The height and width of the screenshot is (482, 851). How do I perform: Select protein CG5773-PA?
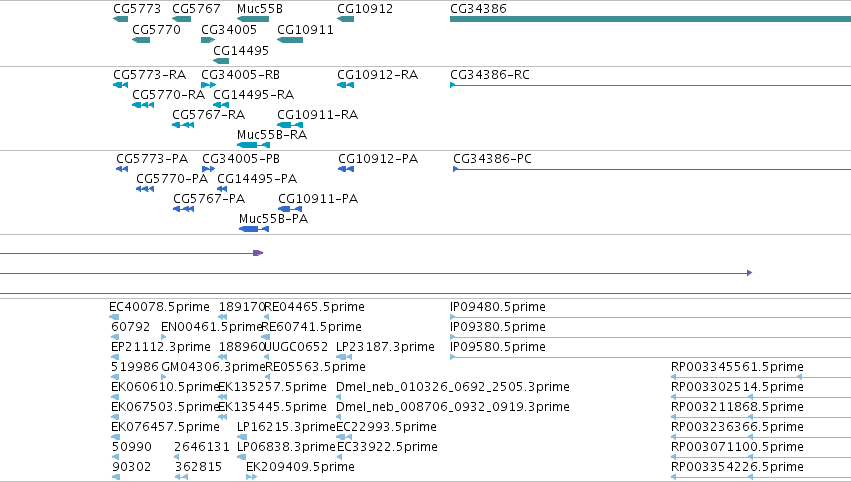click(x=152, y=158)
